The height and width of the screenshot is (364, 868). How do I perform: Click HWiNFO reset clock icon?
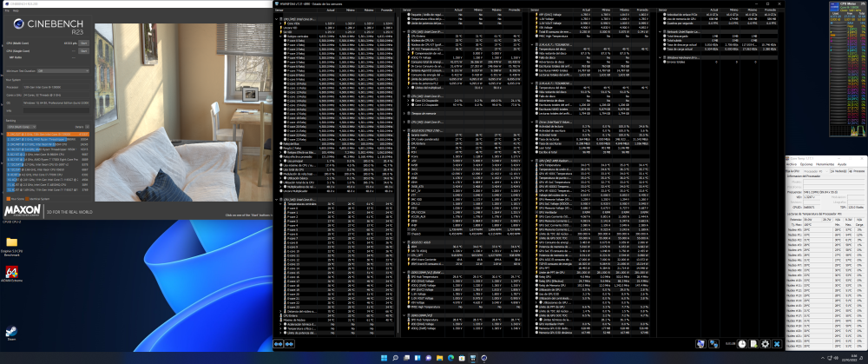tap(742, 344)
